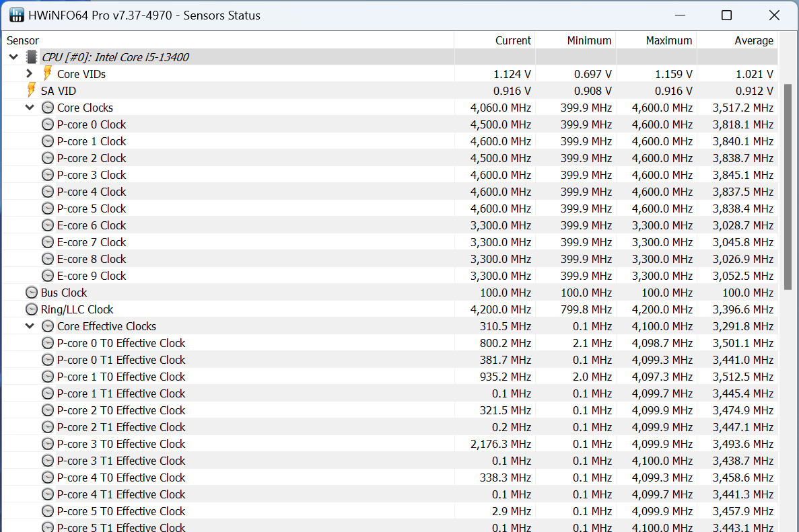Click the Sensor column header

pos(228,40)
